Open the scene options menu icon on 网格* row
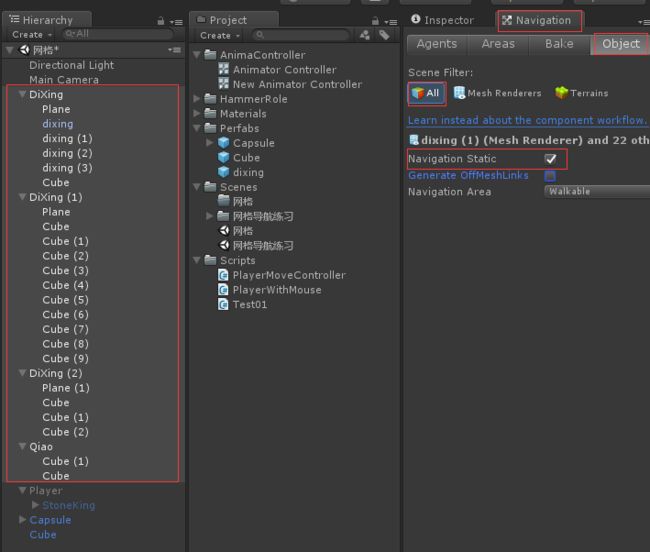Screen dimensions: 650x552 175,50
